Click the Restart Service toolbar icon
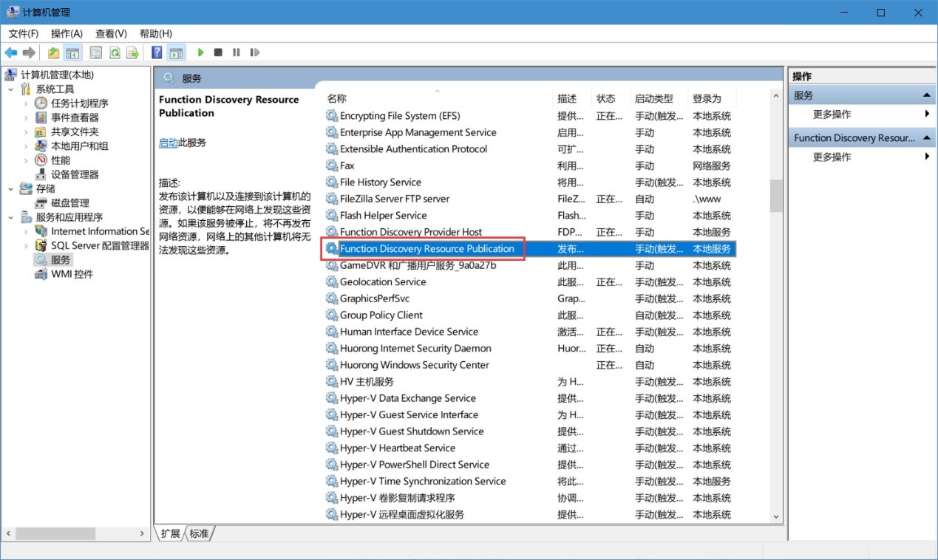Viewport: 938px width, 560px height. tap(255, 52)
